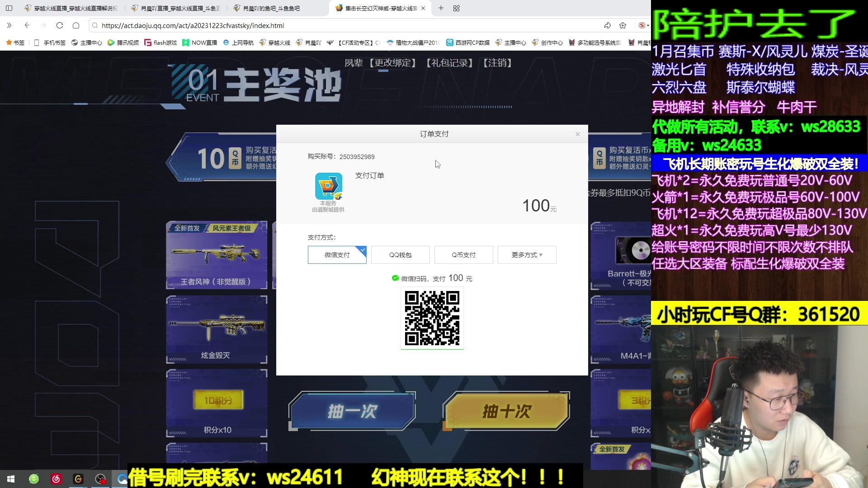This screenshot has width=868, height=488.
Task: Open the Windows Start menu
Action: click(11, 479)
